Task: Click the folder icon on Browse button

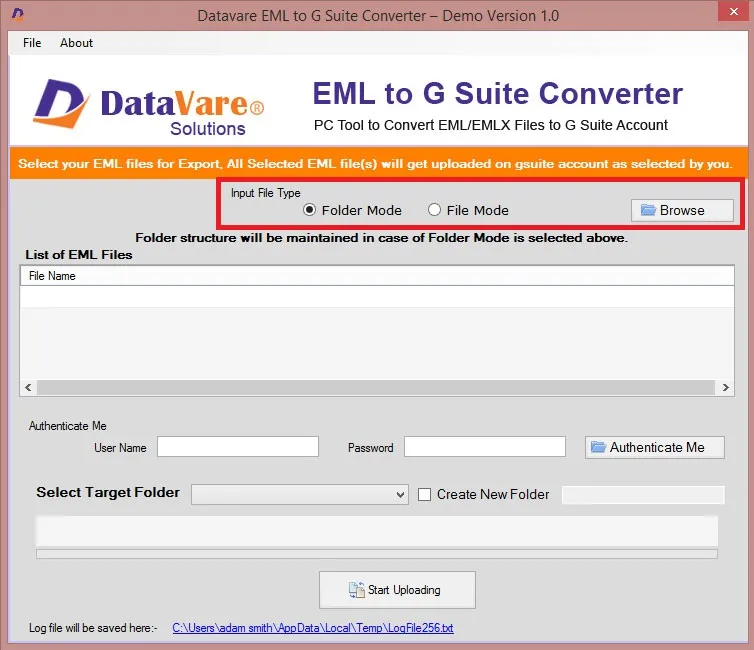Action: [648, 210]
